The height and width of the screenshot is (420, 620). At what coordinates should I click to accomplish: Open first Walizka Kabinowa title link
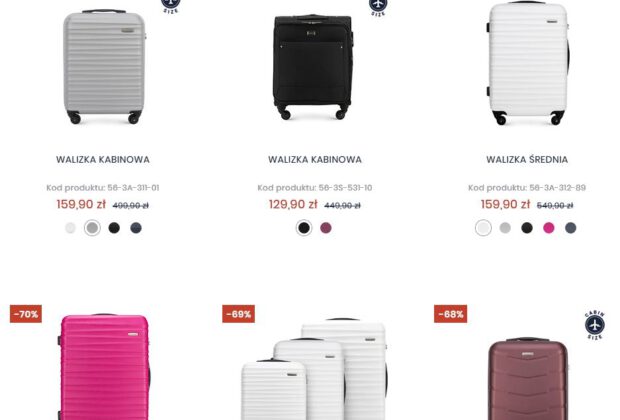[103, 160]
